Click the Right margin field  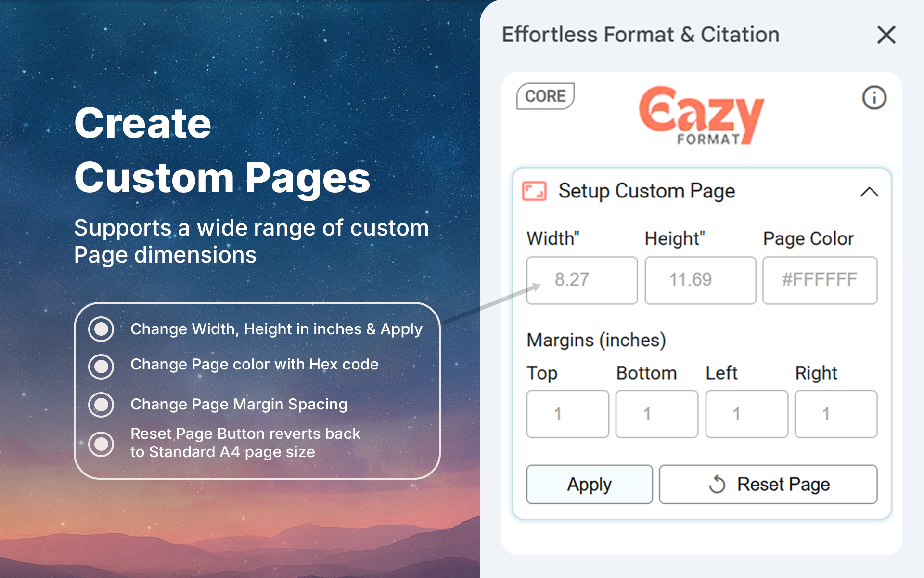(835, 414)
